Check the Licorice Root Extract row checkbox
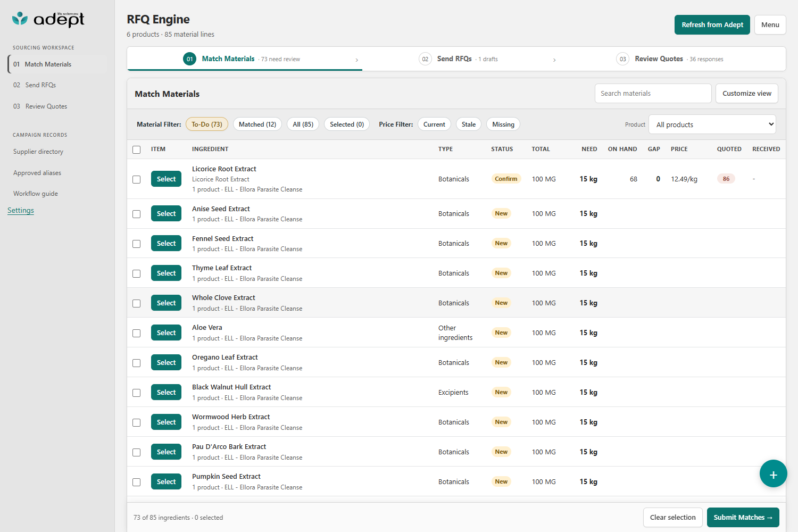This screenshot has height=532, width=798. click(137, 179)
